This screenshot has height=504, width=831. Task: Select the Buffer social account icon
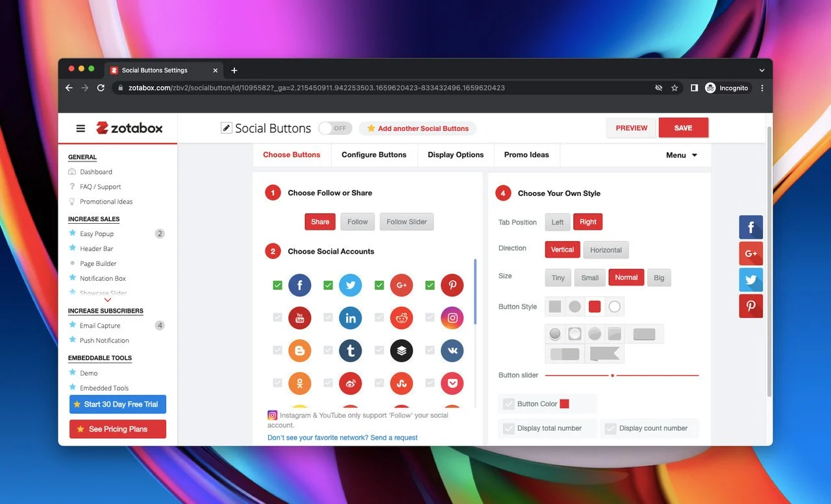[401, 350]
